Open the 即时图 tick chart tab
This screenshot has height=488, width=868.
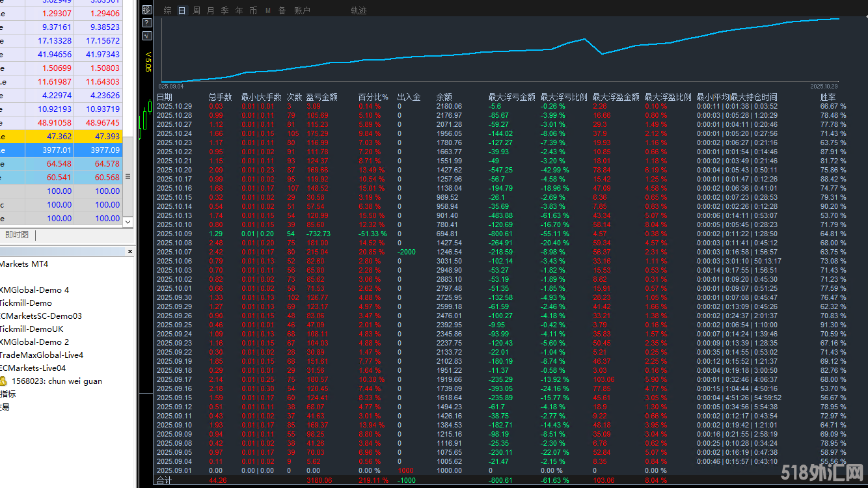click(16, 235)
